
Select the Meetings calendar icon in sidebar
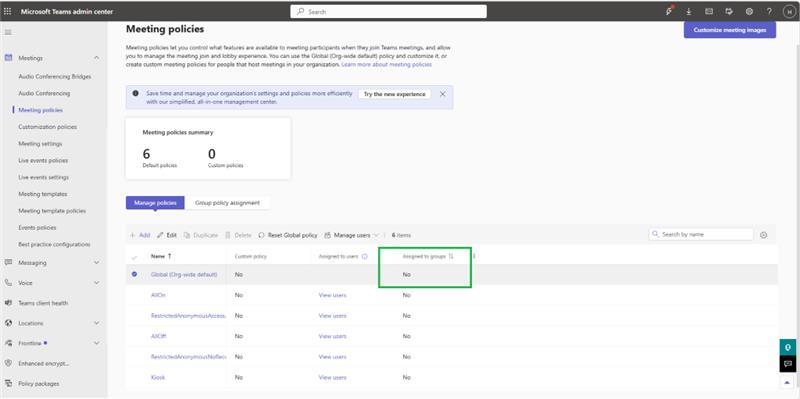point(8,58)
